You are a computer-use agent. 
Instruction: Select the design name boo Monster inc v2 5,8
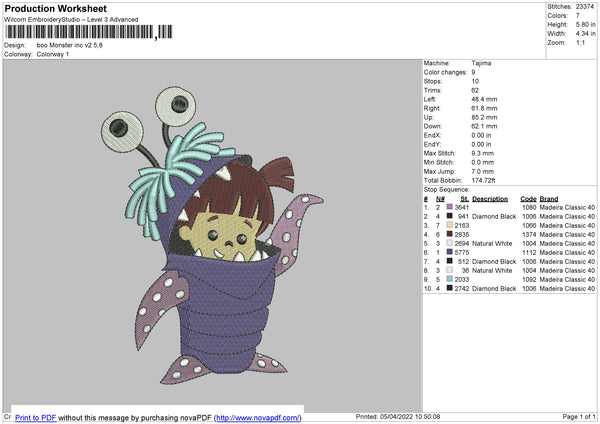click(70, 45)
